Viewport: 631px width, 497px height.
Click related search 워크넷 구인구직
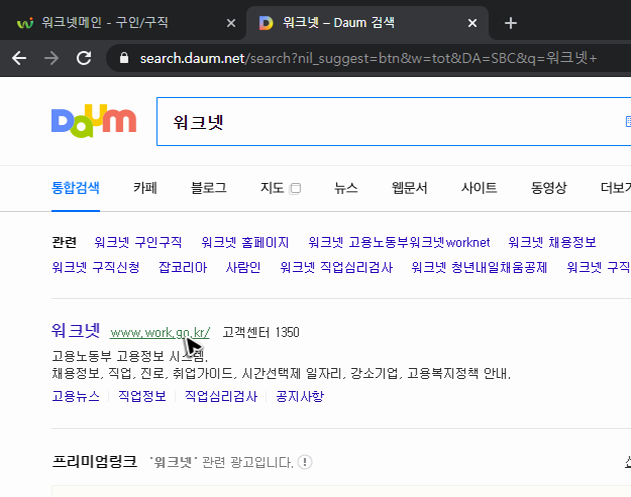[138, 242]
